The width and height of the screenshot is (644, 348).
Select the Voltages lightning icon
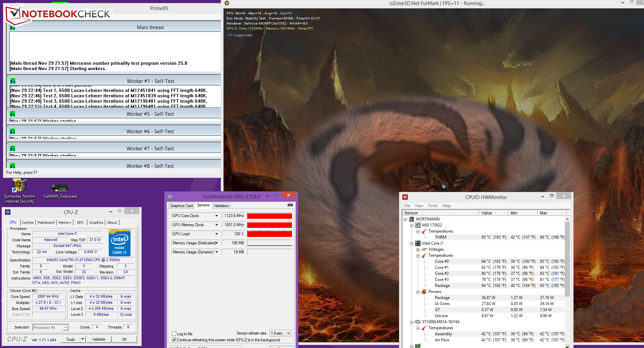tap(424, 249)
